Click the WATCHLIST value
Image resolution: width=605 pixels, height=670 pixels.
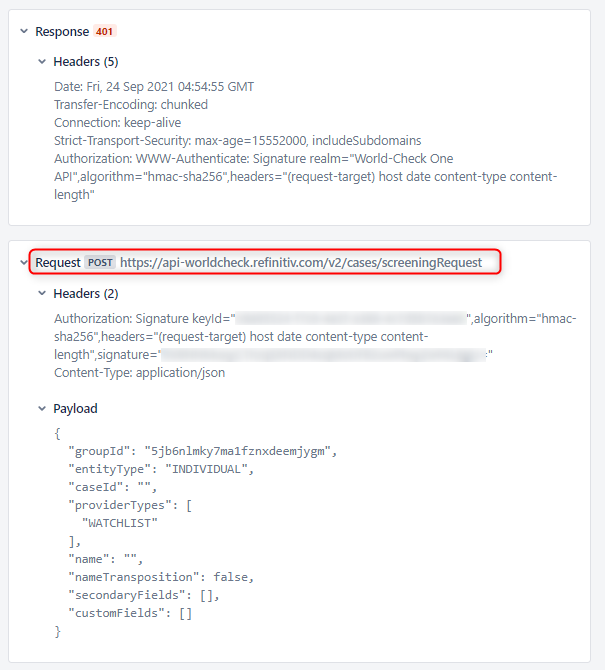[120, 523]
